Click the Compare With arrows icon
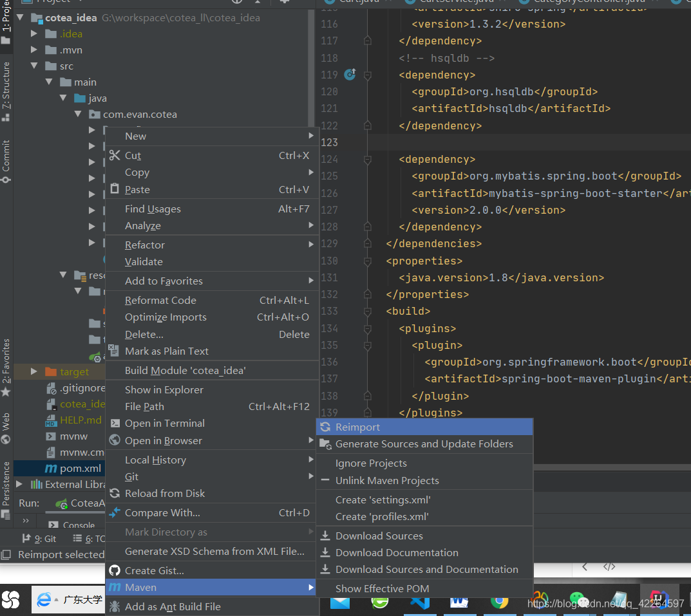Viewport: 691px width, 616px height. pos(115,513)
